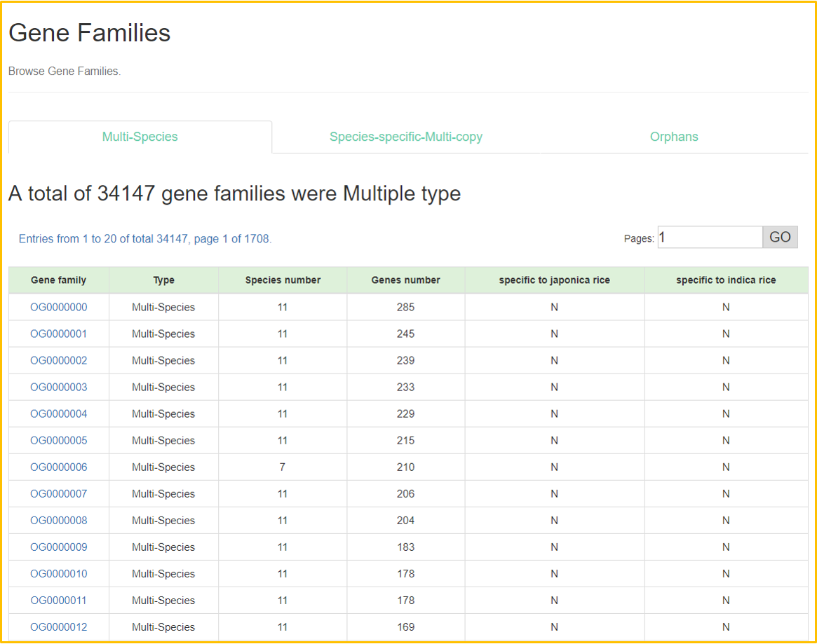Open gene family OG0000007
Screen dimensions: 817x644
tap(59, 493)
